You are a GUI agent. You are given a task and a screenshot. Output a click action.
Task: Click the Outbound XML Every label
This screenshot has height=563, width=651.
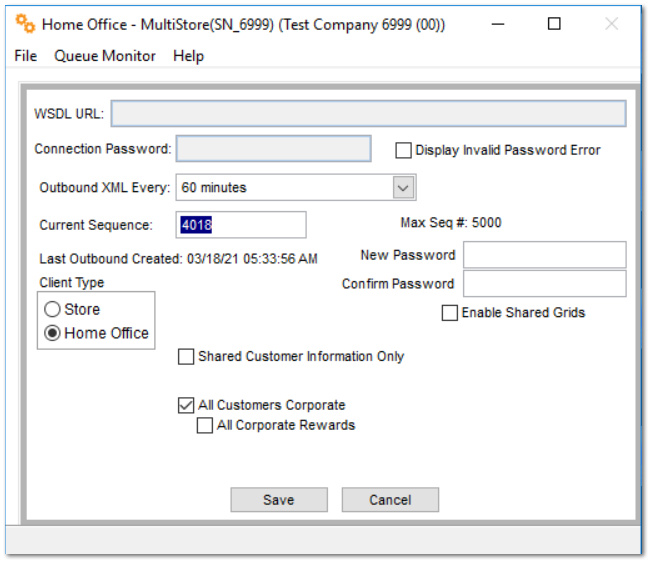105,188
